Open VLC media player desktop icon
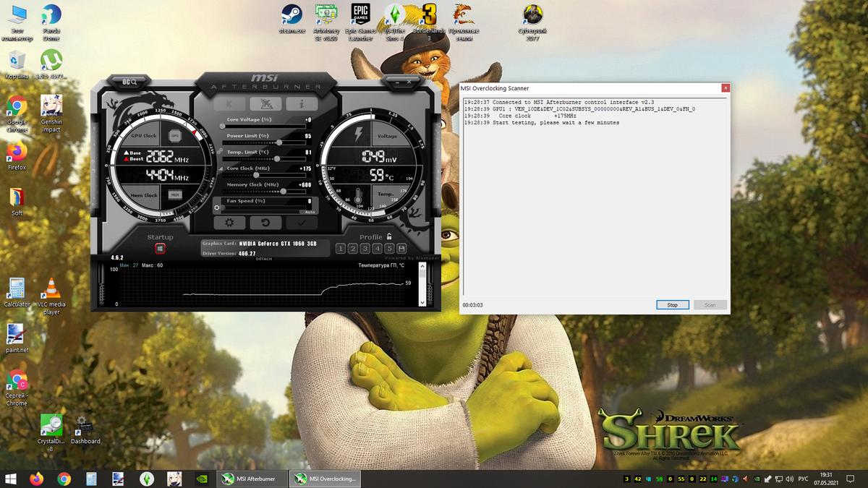The height and width of the screenshot is (488, 868). pyautogui.click(x=51, y=296)
